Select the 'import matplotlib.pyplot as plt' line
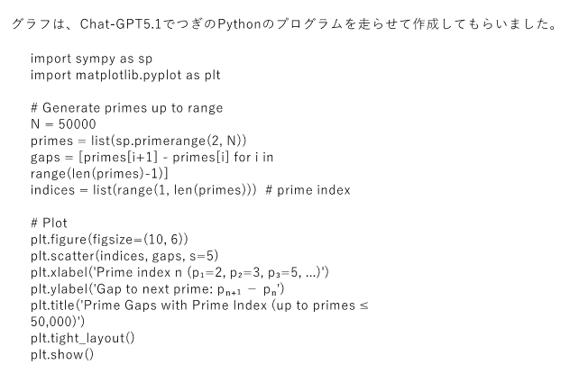This screenshot has height=383, width=588. [125, 75]
